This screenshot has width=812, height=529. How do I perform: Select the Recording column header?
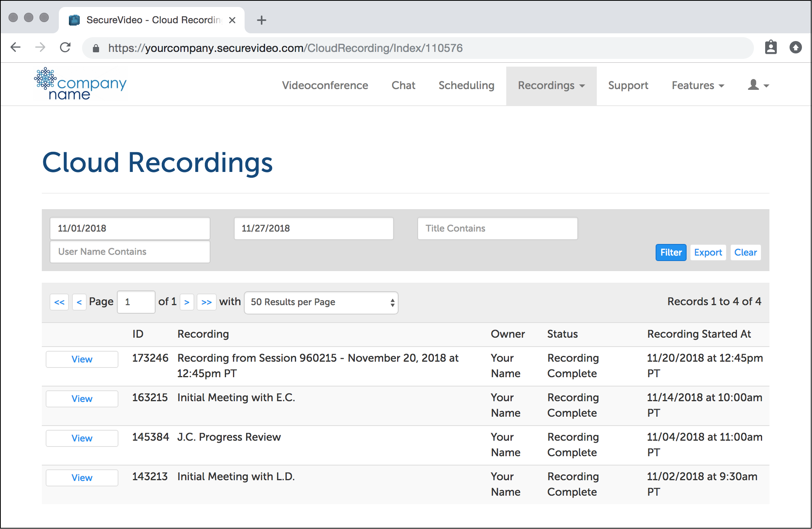tap(203, 334)
